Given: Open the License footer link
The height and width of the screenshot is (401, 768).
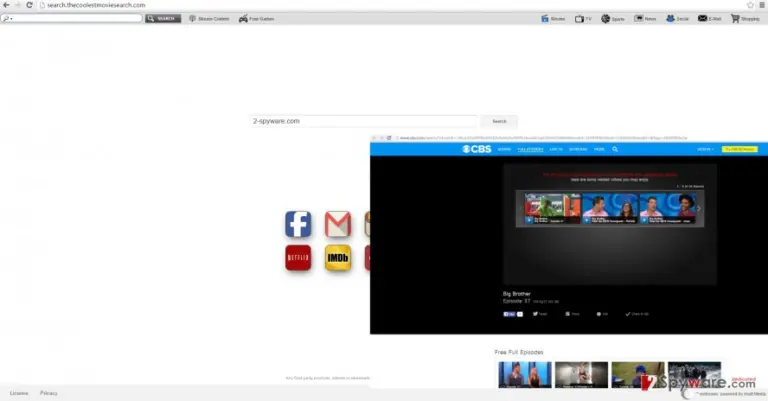Looking at the screenshot, I should coord(19,393).
